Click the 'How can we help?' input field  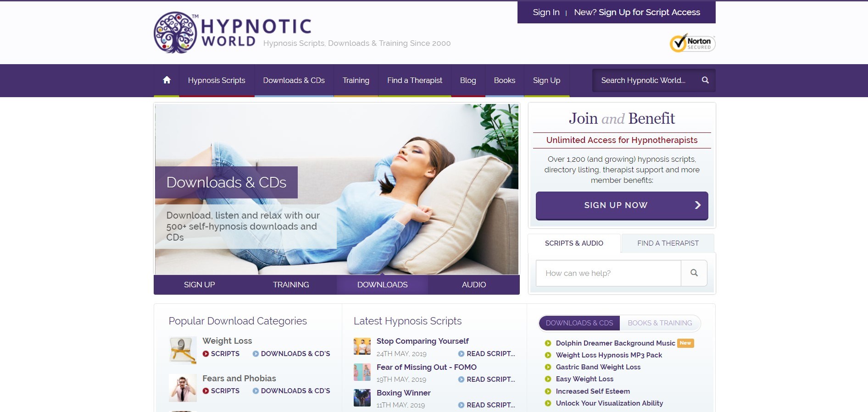pos(608,273)
